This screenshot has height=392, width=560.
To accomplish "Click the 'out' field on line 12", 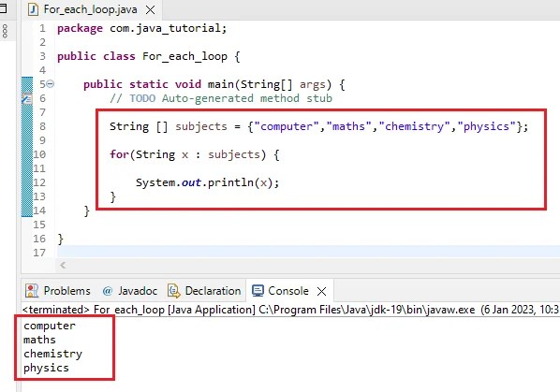I will pyautogui.click(x=191, y=182).
